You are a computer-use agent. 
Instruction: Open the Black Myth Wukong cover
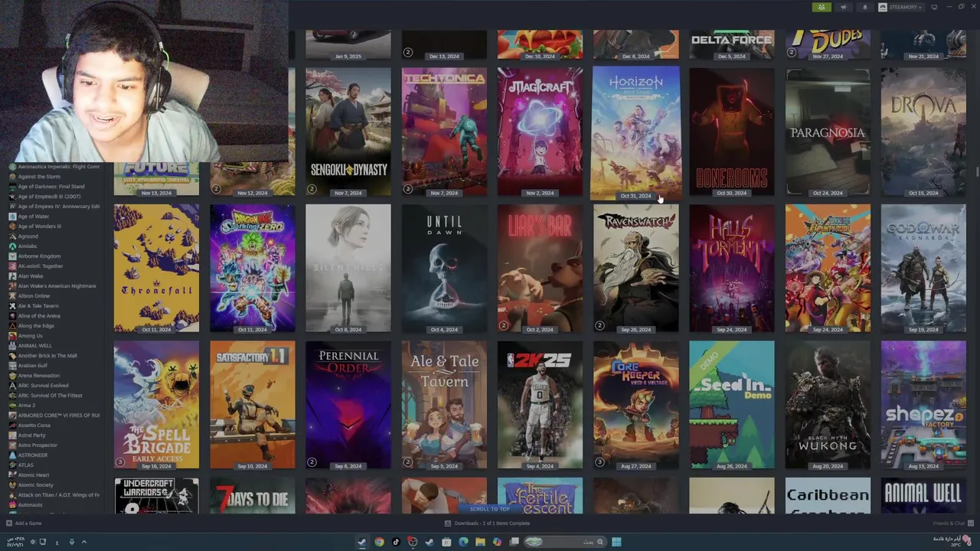click(828, 405)
